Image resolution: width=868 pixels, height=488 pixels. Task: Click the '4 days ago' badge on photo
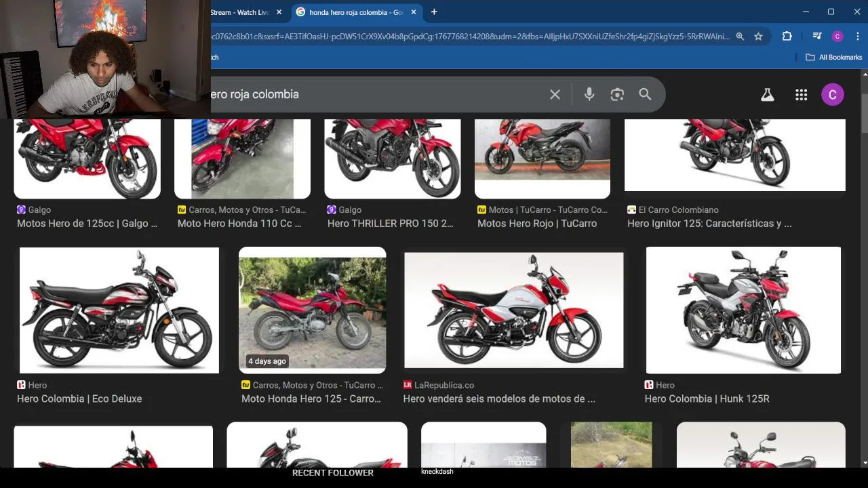(267, 361)
